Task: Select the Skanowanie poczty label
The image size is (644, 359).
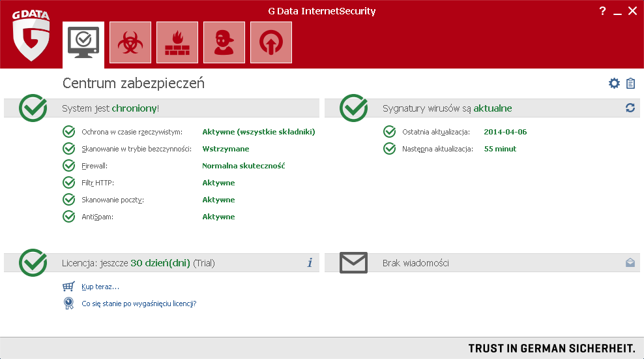Action: point(113,200)
